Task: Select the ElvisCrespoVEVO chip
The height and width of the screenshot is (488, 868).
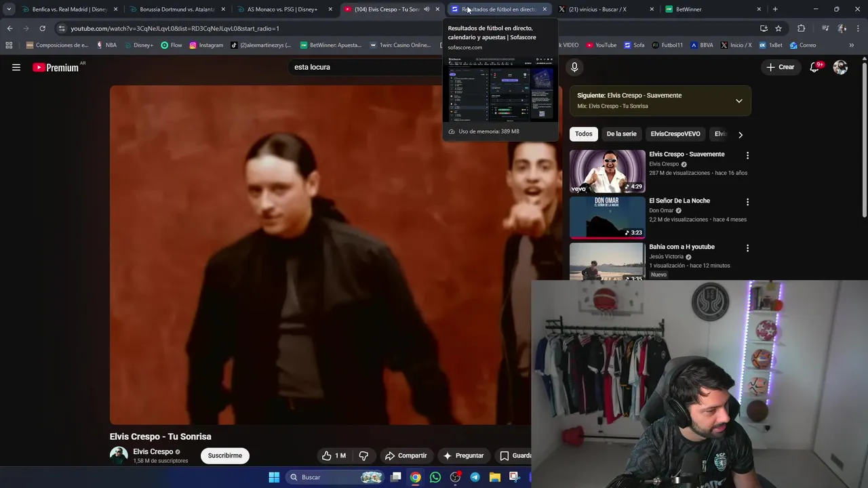Action: point(675,134)
